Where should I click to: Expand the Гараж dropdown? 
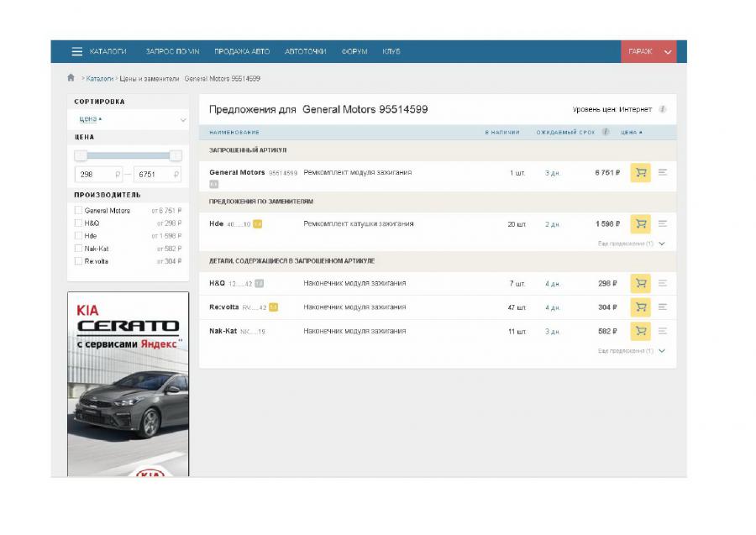pyautogui.click(x=668, y=51)
